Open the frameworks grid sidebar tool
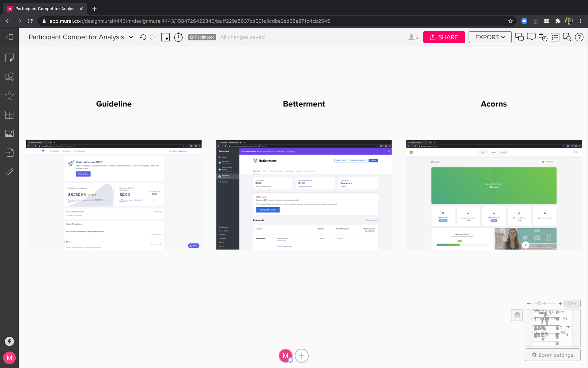Screen dimensions: 588x368 point(9,115)
